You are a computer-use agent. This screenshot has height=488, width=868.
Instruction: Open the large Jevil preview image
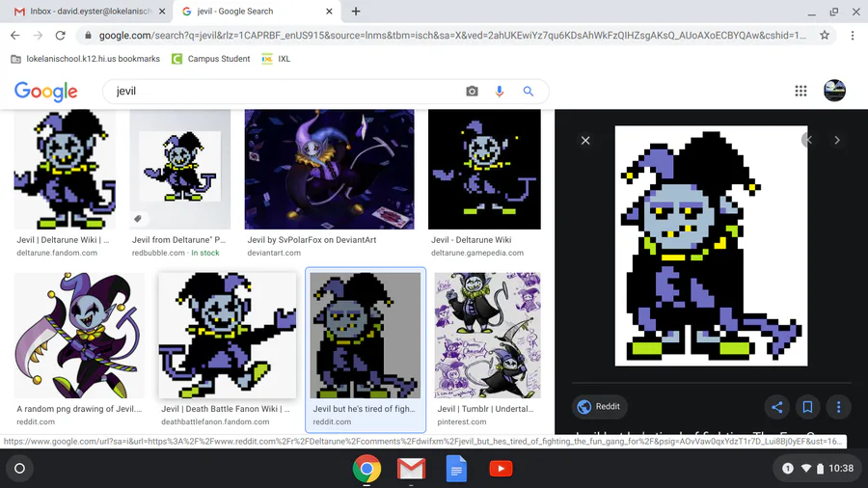pos(712,246)
